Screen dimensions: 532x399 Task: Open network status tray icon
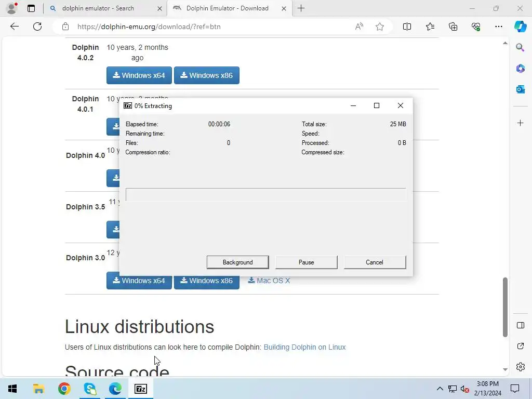(453, 389)
